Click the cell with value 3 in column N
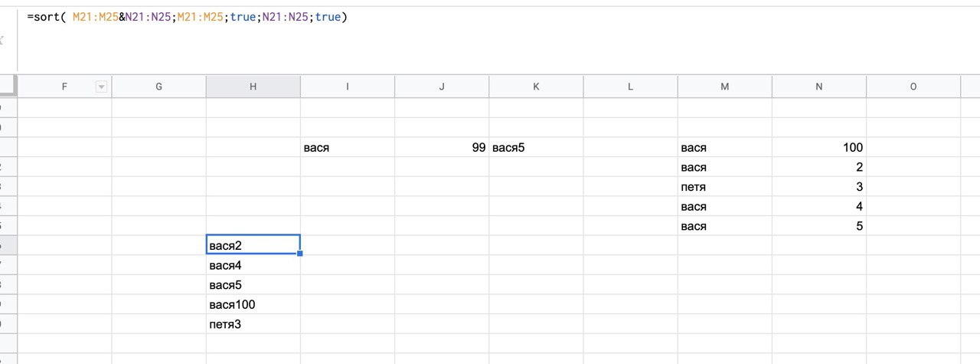This screenshot has height=364, width=980. [x=818, y=187]
